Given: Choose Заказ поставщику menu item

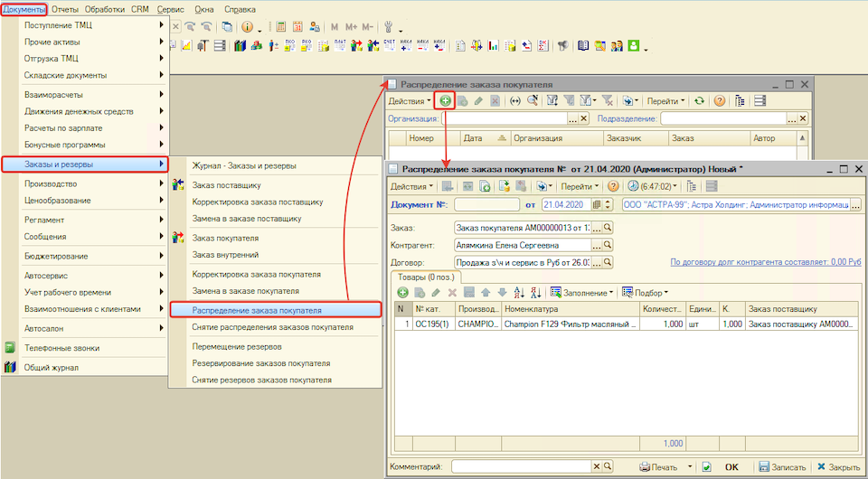Looking at the screenshot, I should pyautogui.click(x=275, y=185).
